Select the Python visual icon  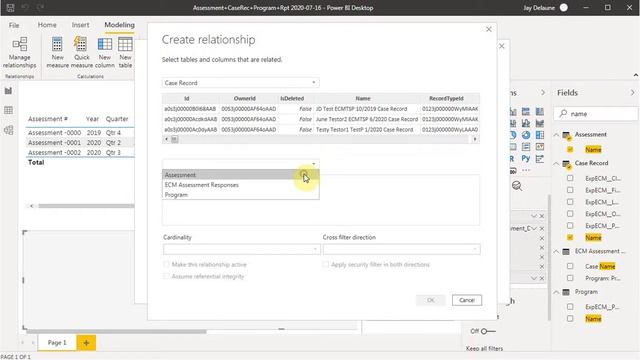[526, 158]
